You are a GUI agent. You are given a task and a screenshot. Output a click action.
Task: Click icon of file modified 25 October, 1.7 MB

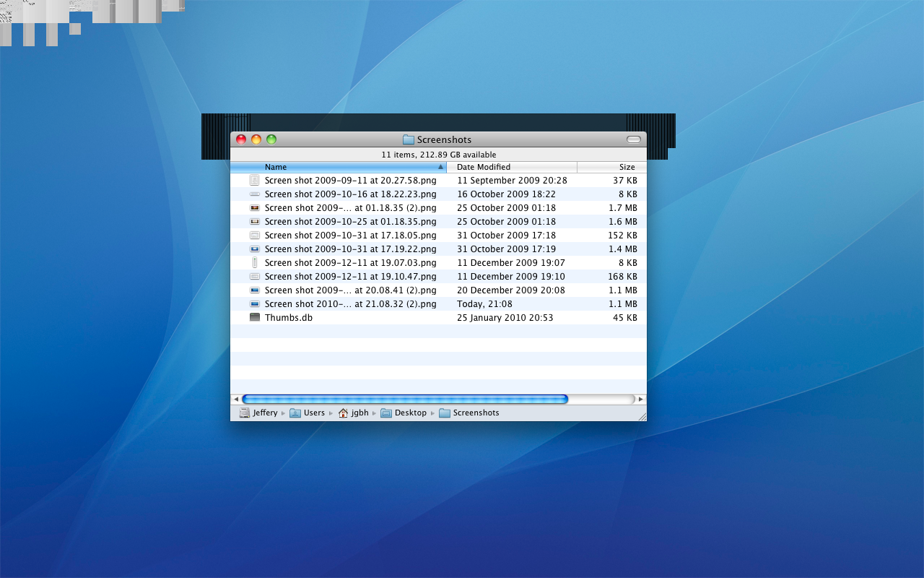tap(254, 208)
